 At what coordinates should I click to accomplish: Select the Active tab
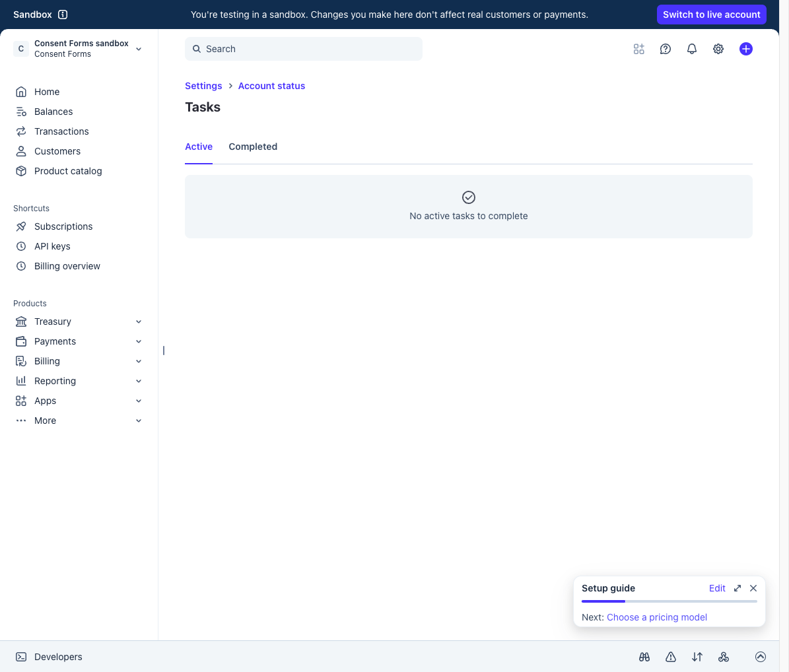click(199, 147)
